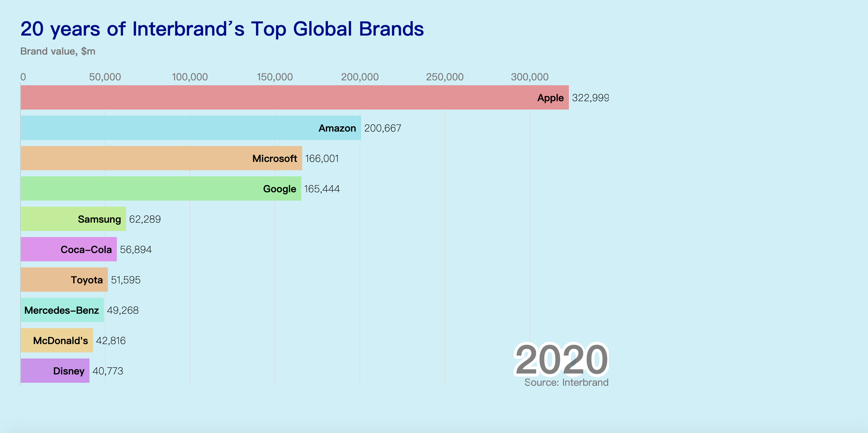Click the 100,000 axis tick label
The image size is (868, 433).
[x=190, y=77]
